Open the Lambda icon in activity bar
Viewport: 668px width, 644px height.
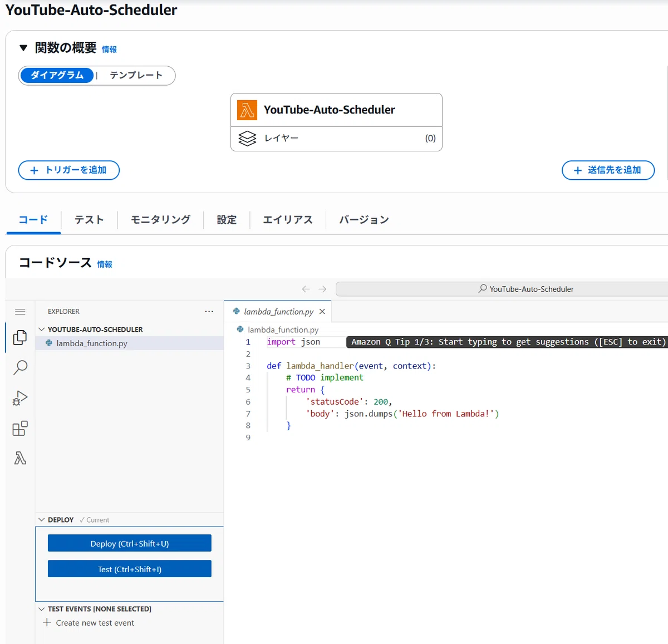coord(20,458)
